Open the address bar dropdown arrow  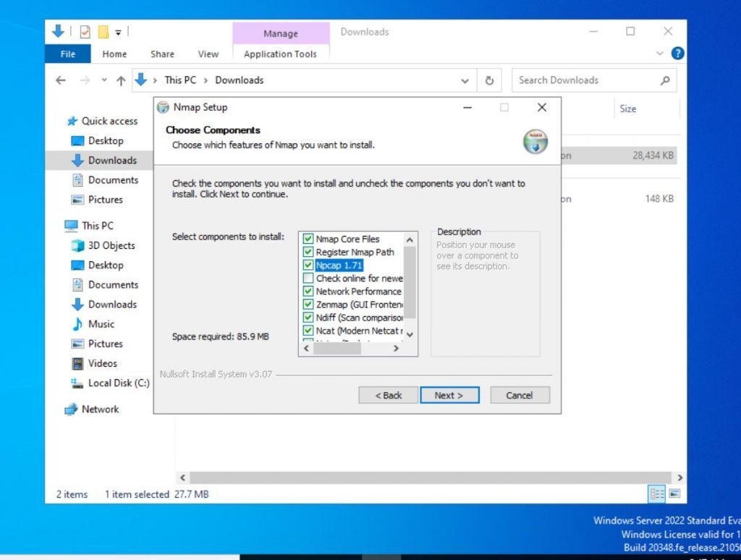click(x=465, y=80)
